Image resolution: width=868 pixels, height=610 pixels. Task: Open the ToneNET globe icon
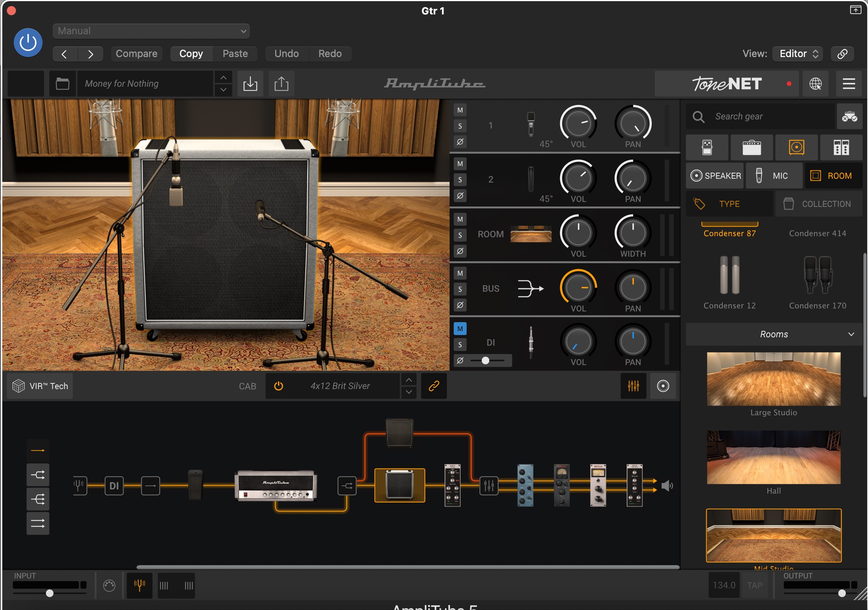[815, 84]
